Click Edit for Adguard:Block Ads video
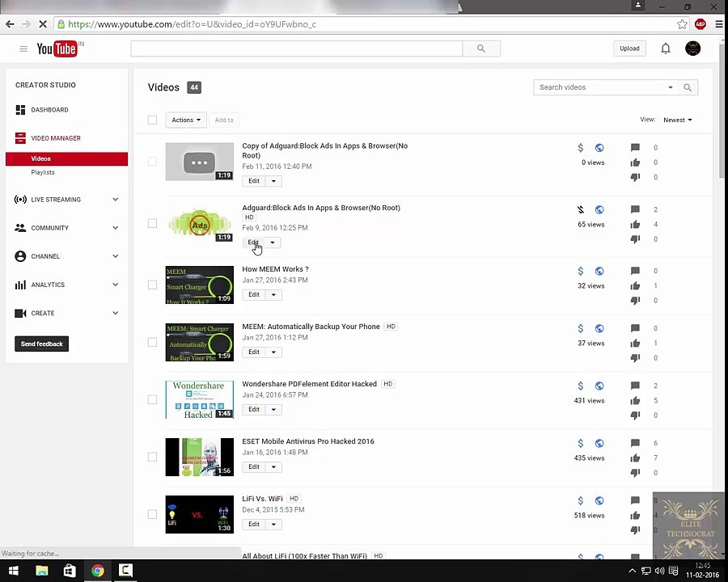Screen dimensions: 728x582 (253, 242)
